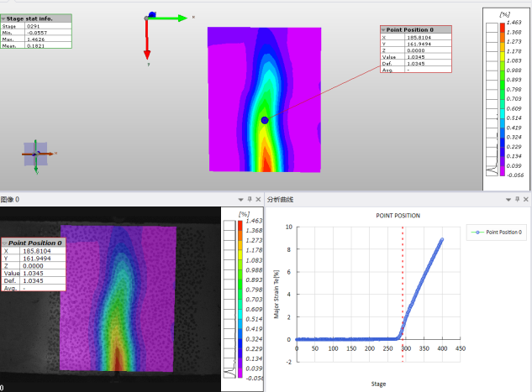Screen dimensions: 532x392
Task: Click the green X axis arrow
Action: (x=171, y=17)
